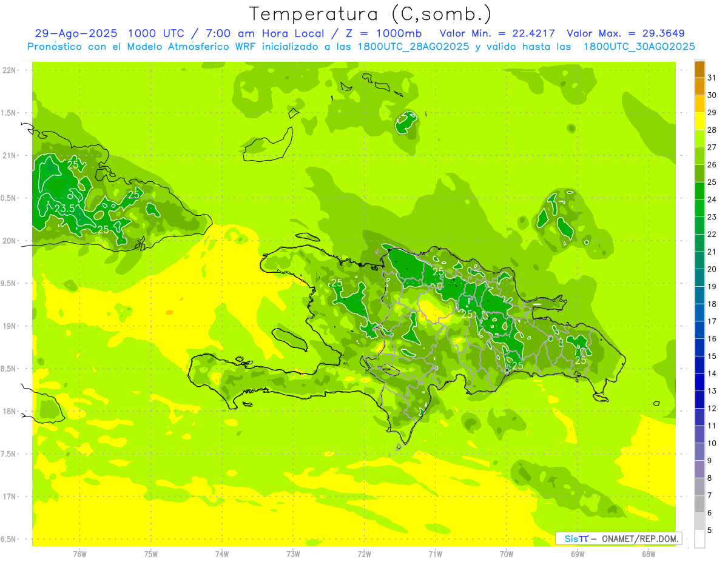Click the '1.5N' latitude axis label
Image resolution: width=728 pixels, height=562 pixels.
coord(8,113)
